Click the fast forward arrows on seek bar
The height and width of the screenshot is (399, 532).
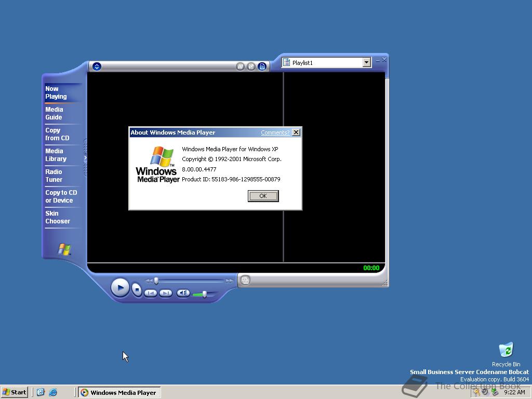pos(230,281)
